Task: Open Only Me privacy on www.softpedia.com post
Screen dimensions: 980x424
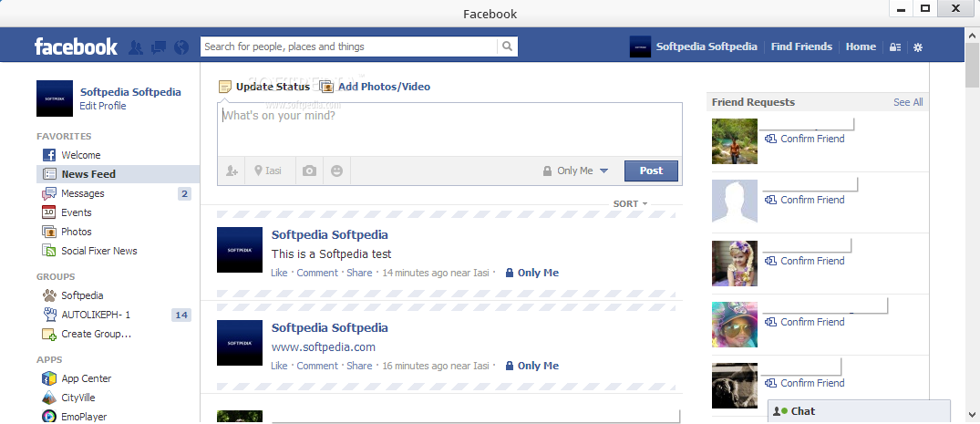Action: [531, 366]
